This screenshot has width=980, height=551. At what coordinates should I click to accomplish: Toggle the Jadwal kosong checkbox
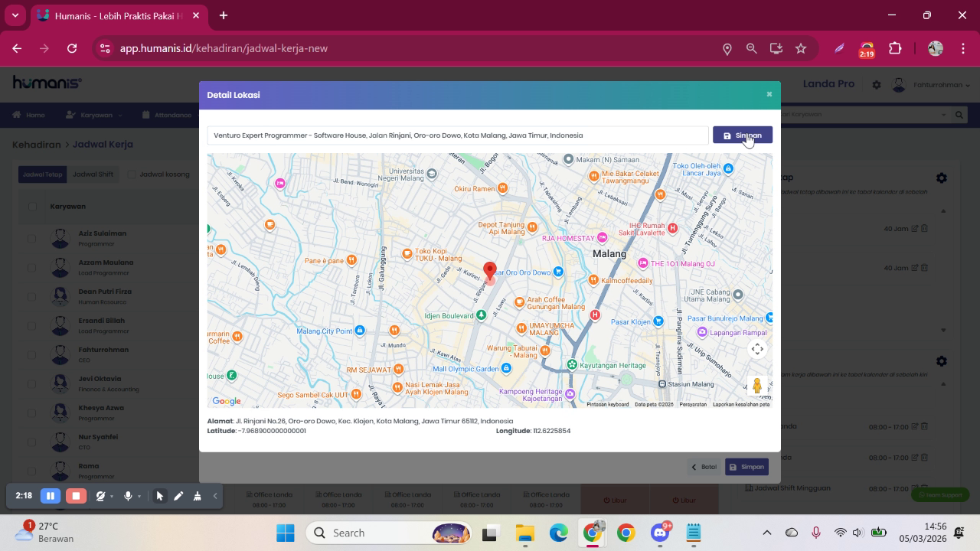pyautogui.click(x=132, y=174)
